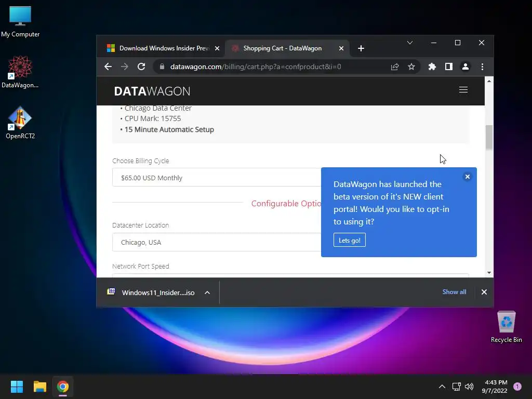Open File Explorer from the taskbar
Image resolution: width=532 pixels, height=399 pixels.
40,387
